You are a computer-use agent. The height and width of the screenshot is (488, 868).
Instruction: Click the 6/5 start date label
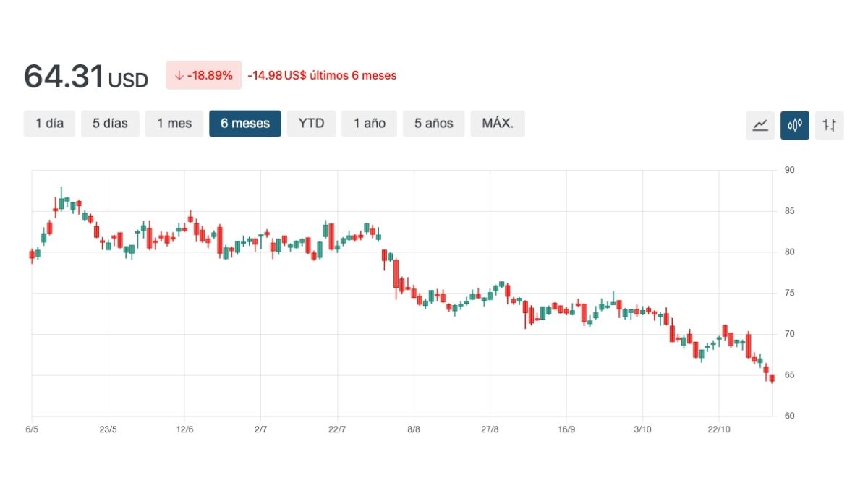[32, 429]
